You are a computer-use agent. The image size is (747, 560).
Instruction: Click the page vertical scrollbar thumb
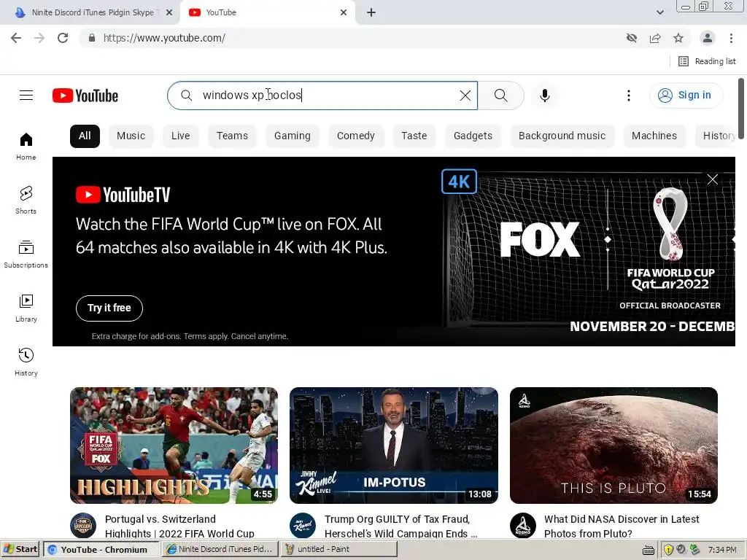pyautogui.click(x=741, y=109)
